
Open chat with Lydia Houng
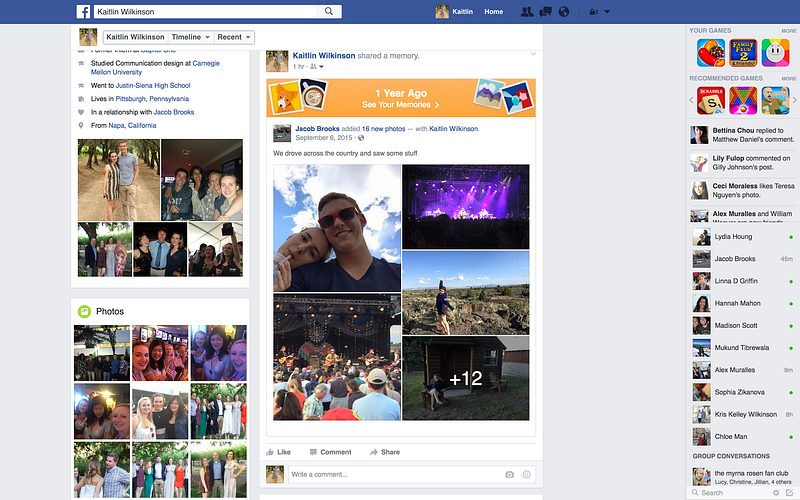click(x=743, y=237)
